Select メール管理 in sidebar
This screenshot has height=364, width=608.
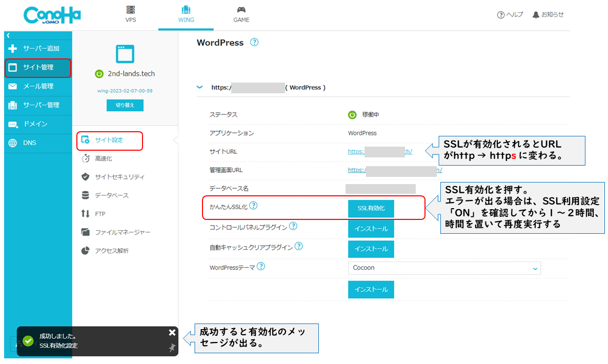coord(38,86)
